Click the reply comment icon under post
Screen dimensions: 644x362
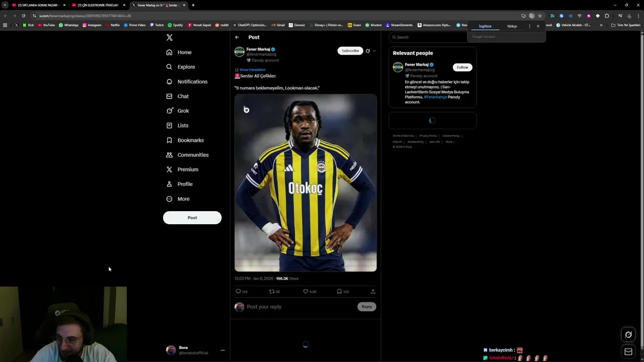[238, 291]
